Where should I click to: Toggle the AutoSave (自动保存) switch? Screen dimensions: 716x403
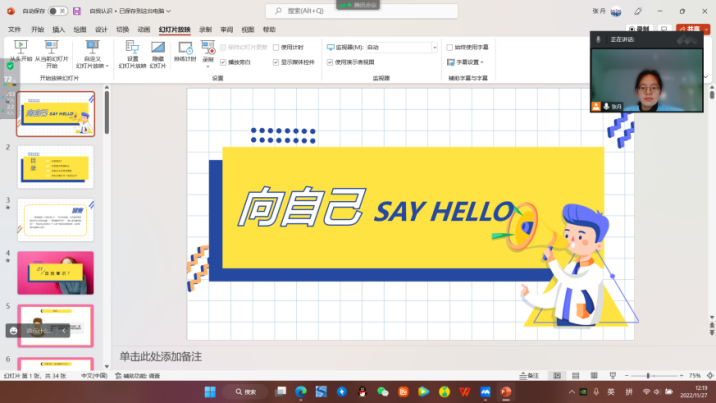tap(57, 11)
